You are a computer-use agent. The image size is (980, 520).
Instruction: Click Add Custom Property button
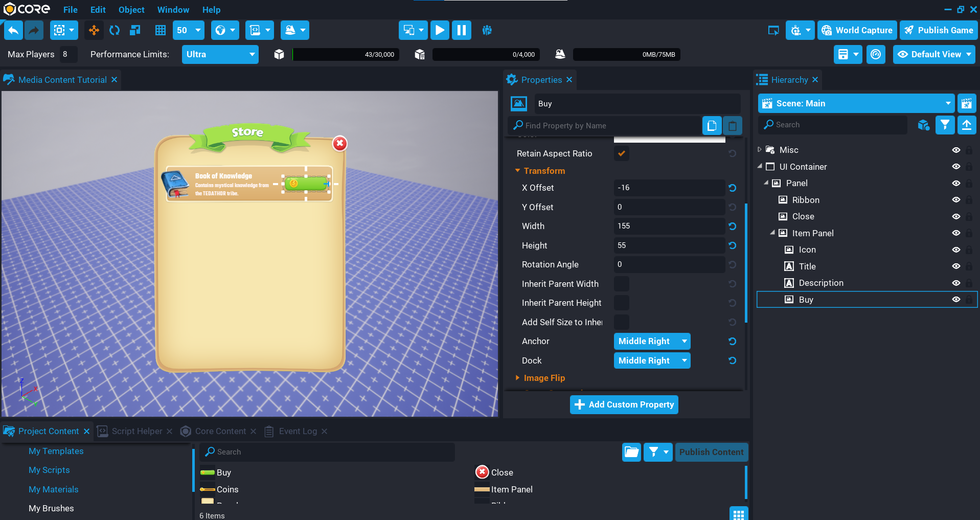point(624,405)
